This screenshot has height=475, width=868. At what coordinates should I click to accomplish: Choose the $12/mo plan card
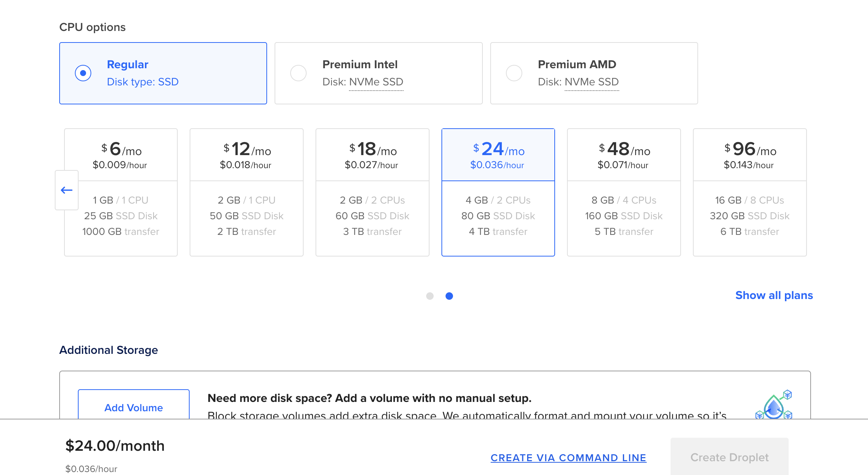click(x=247, y=192)
